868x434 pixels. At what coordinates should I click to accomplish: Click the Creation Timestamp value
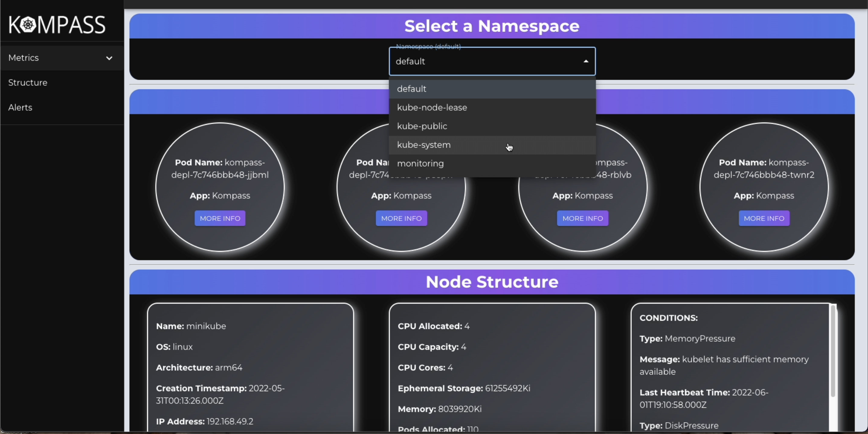[220, 394]
